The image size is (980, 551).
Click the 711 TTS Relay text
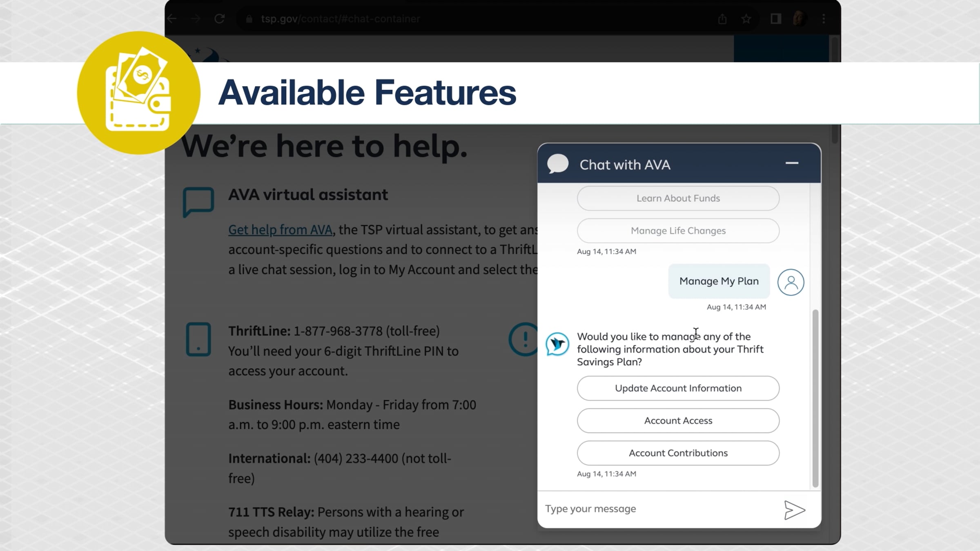[271, 512]
